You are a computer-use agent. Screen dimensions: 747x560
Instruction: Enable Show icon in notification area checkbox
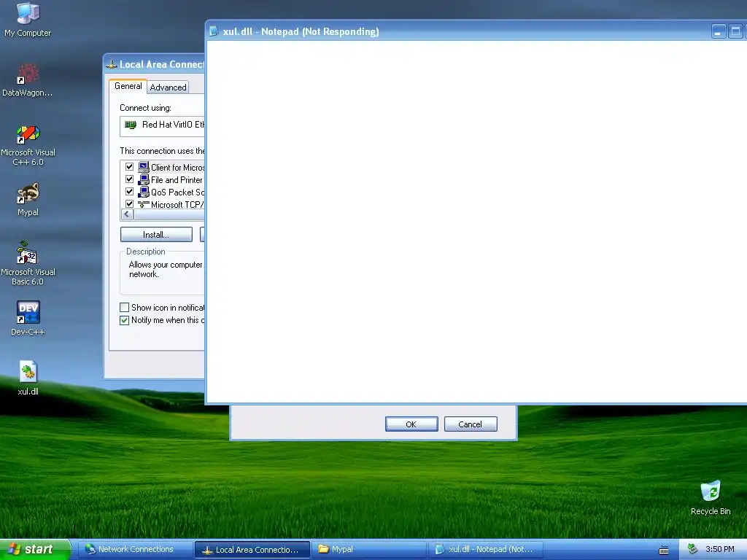[x=124, y=308]
